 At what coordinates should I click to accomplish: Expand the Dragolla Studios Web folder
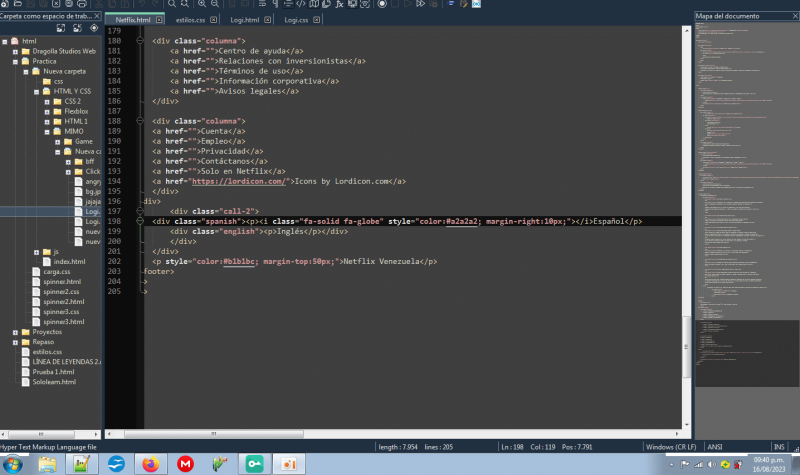[16, 51]
